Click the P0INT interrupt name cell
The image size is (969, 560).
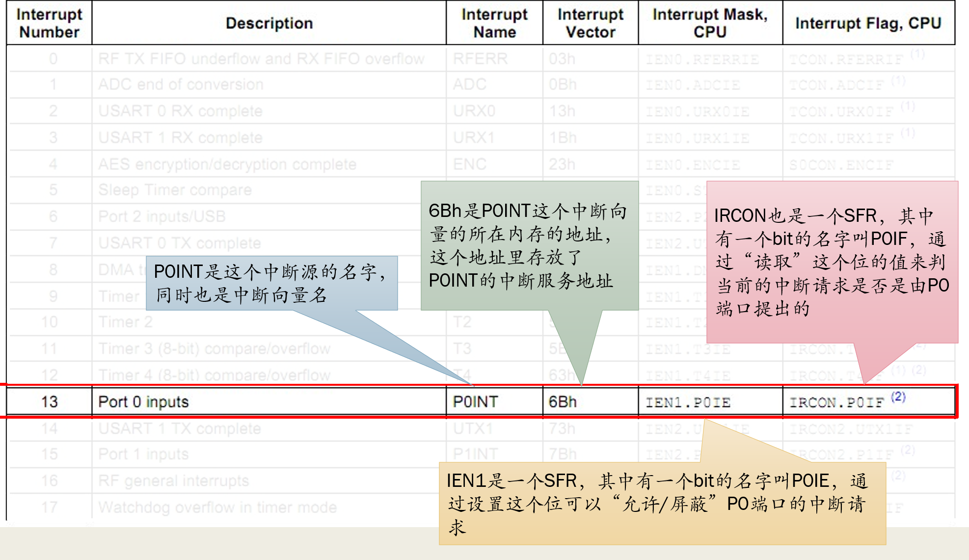pos(494,401)
